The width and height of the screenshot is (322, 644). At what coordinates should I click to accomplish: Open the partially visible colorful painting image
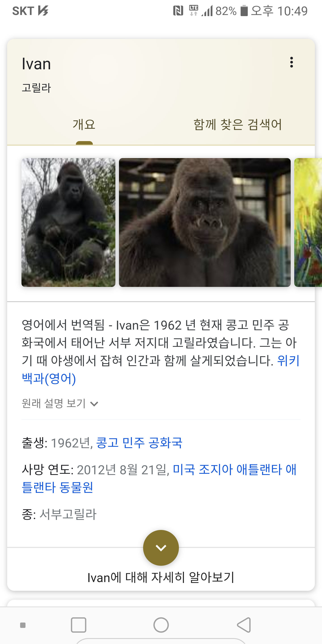[308, 222]
